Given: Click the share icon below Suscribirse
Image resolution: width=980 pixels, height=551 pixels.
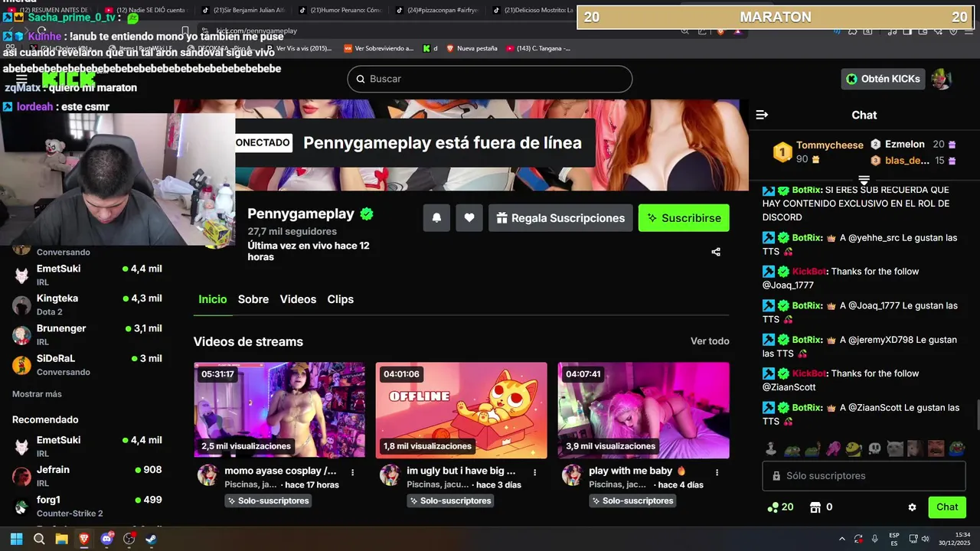Looking at the screenshot, I should pos(716,252).
